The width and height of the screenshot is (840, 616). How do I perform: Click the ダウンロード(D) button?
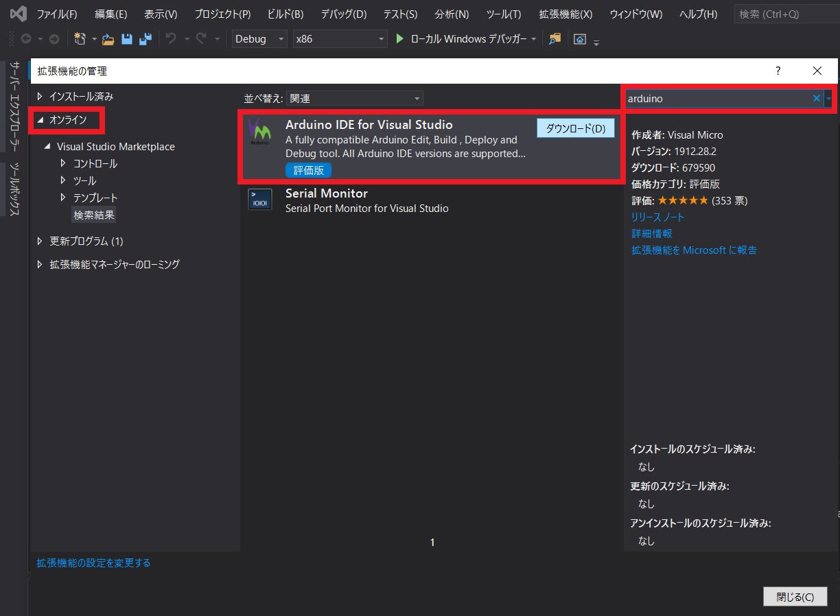coord(575,128)
